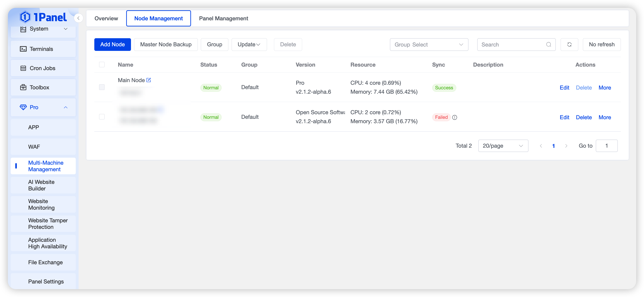Click into the Go to page field

coord(606,146)
